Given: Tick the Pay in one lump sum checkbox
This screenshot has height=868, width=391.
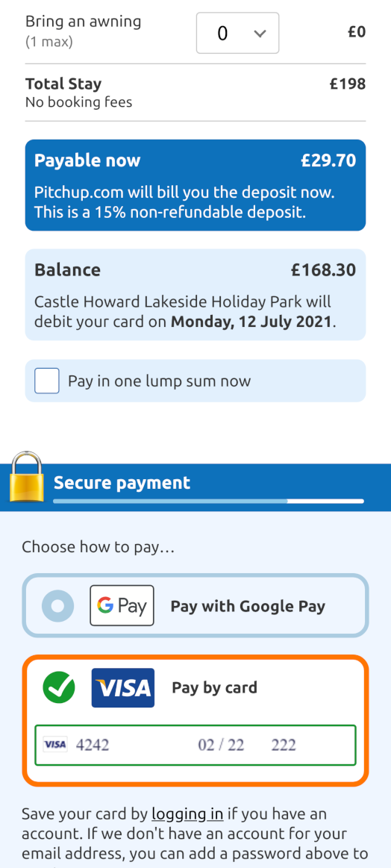Looking at the screenshot, I should point(46,381).
